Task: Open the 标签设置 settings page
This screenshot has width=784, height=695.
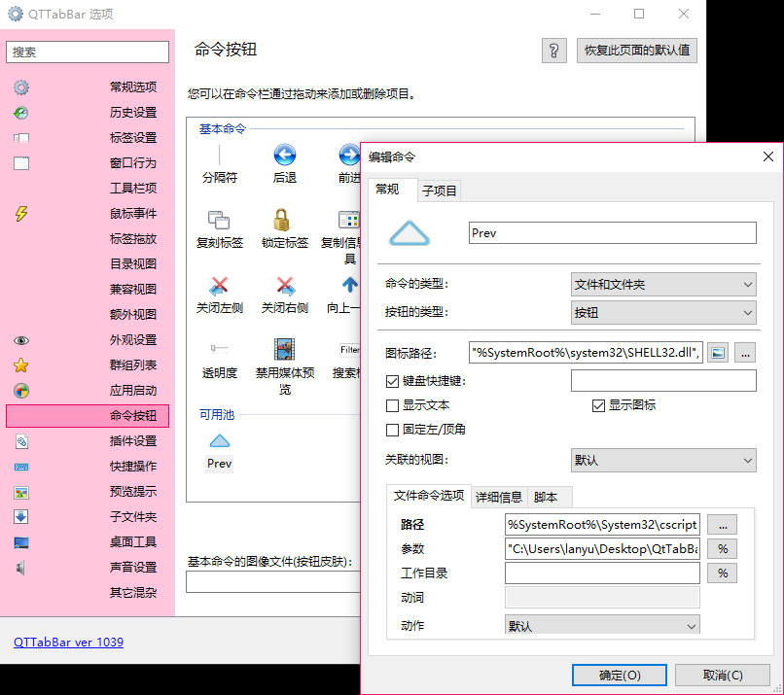Action: click(88, 137)
